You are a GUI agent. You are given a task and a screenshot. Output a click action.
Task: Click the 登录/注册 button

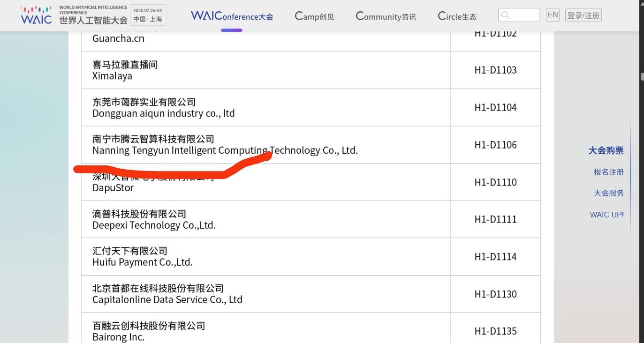pos(583,15)
